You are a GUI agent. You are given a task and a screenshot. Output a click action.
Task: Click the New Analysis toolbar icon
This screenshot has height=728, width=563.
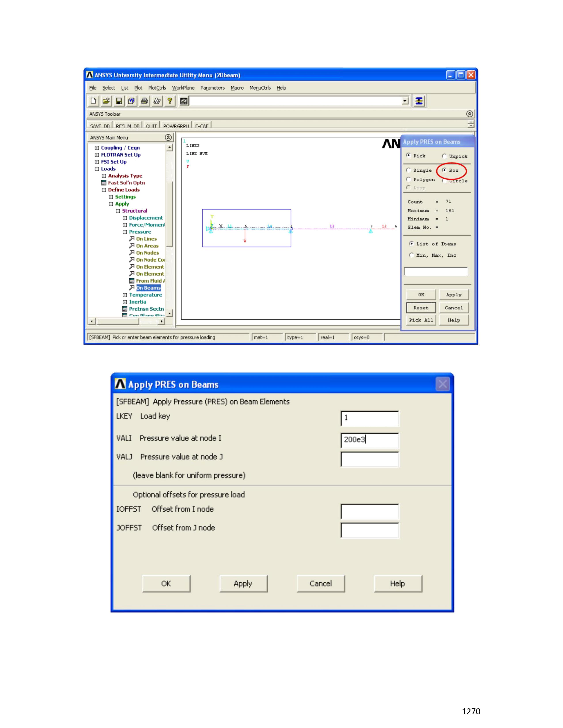[93, 101]
